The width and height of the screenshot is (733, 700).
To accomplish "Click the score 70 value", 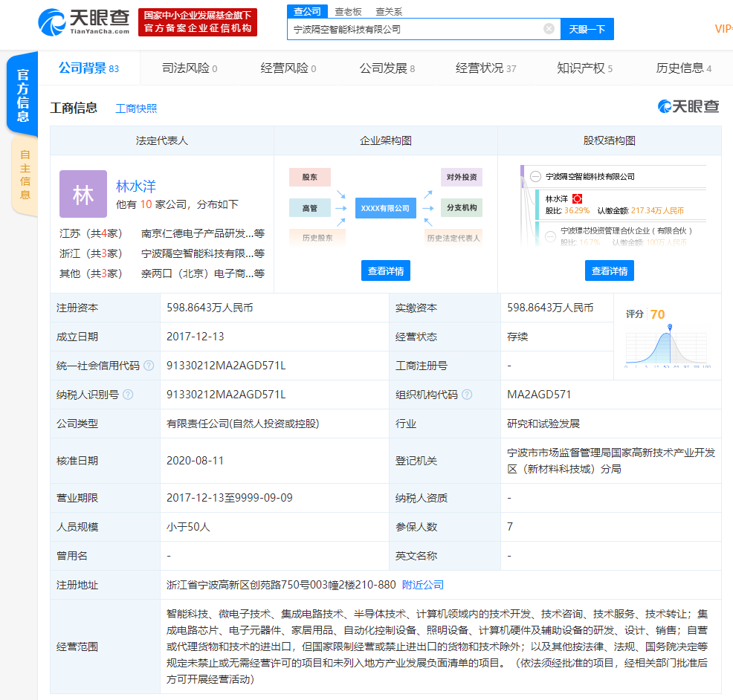I will click(x=657, y=314).
